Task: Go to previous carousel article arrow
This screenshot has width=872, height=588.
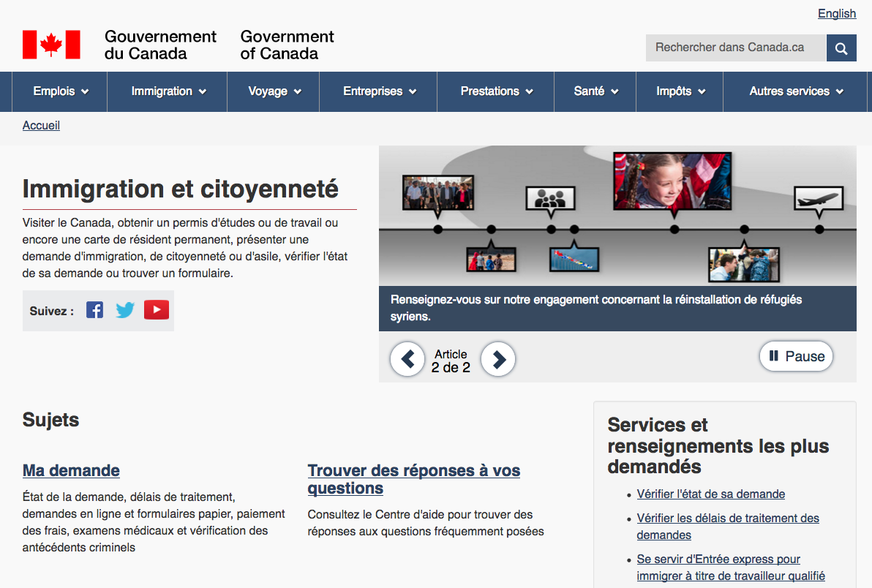Action: pyautogui.click(x=407, y=359)
